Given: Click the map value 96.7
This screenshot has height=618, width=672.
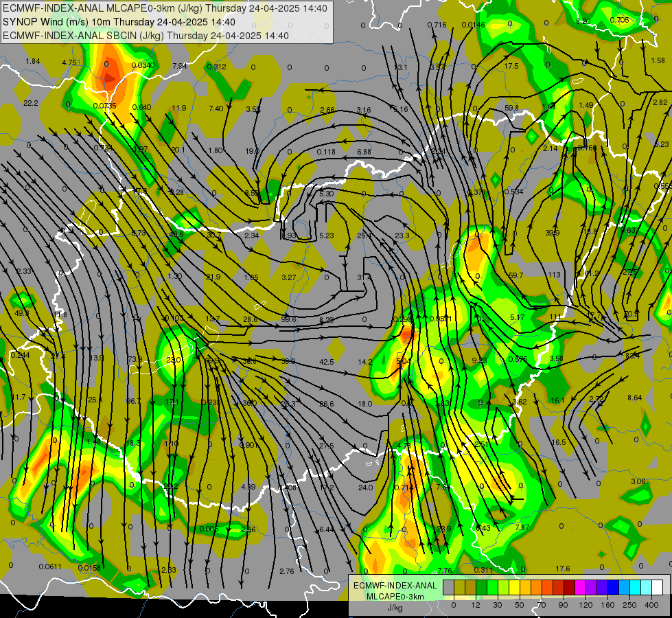Looking at the screenshot, I should pos(133,401).
